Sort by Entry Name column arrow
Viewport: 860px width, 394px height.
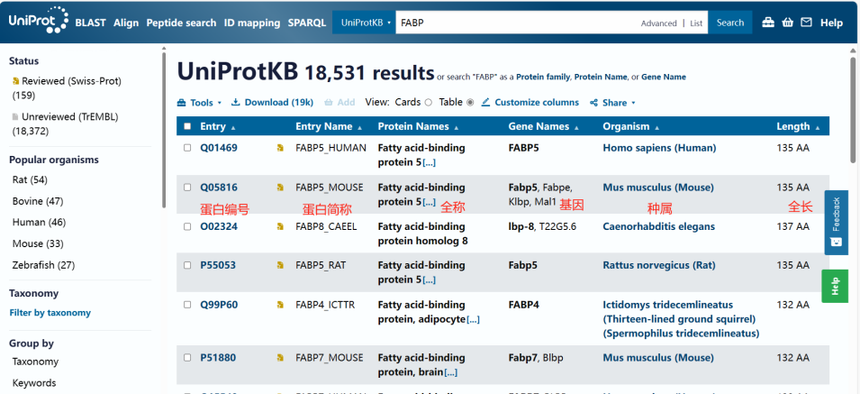pos(360,128)
